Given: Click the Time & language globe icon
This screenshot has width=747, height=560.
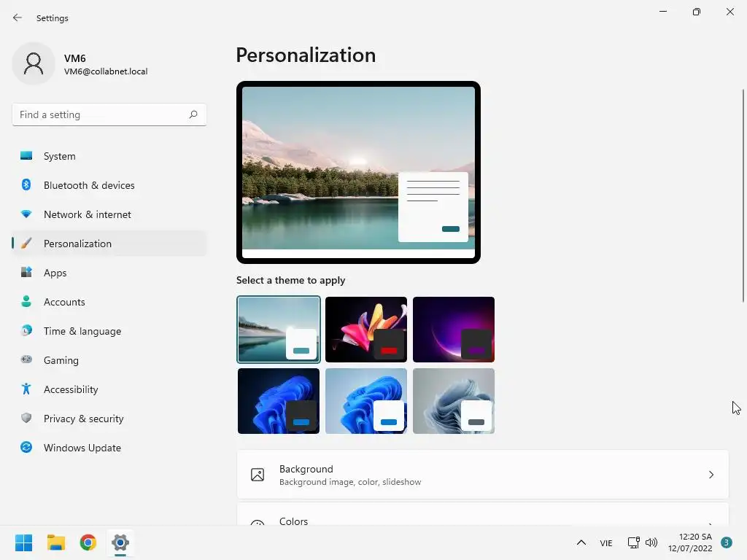Looking at the screenshot, I should pos(26,330).
